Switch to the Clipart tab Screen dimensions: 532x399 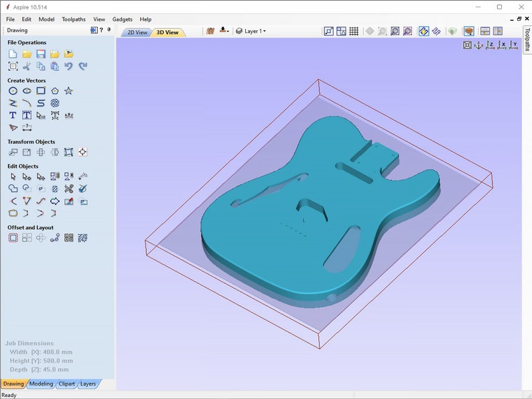pyautogui.click(x=66, y=384)
